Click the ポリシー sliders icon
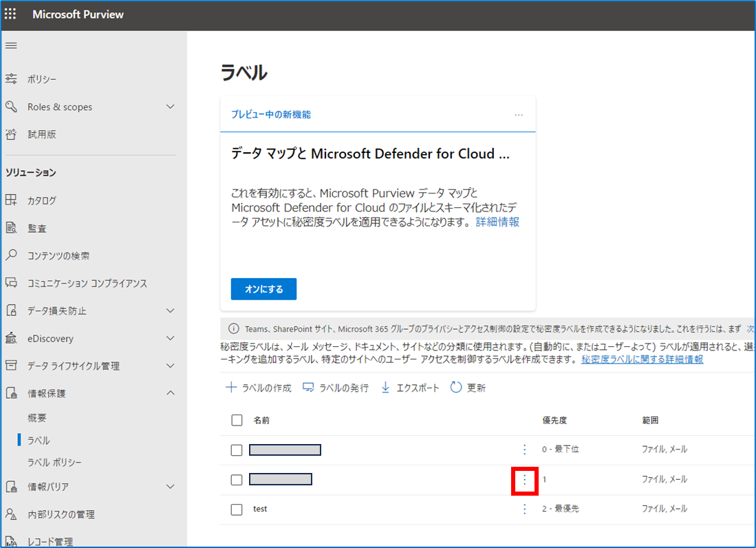Image resolution: width=756 pixels, height=548 pixels. tap(11, 78)
